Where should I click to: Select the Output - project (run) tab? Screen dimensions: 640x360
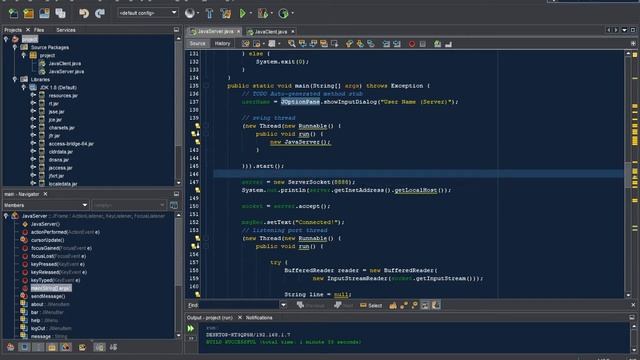209,318
